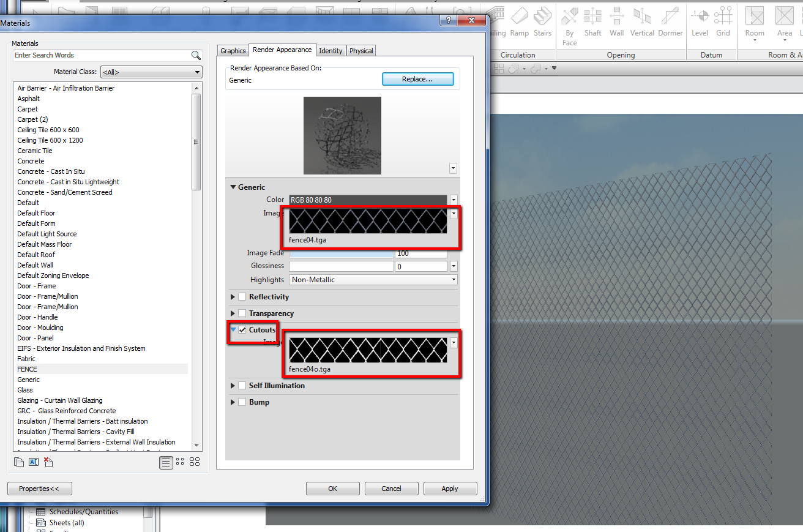Screen dimensions: 803x532
Task: Click Sheets (all) icon in project browser
Action: 41,523
